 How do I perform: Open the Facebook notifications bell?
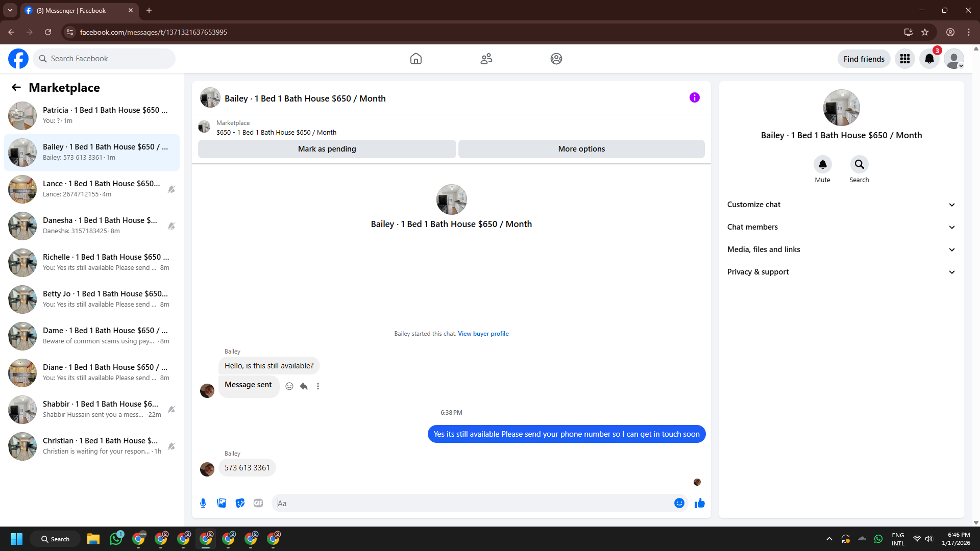(929, 59)
